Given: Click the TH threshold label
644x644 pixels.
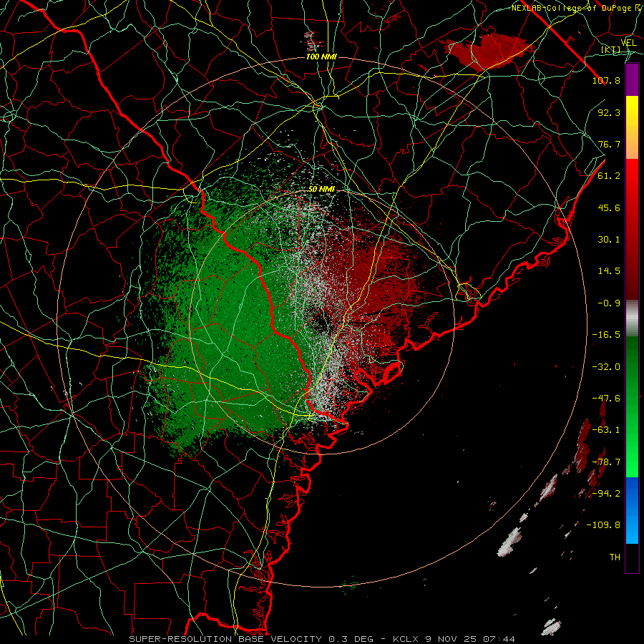Looking at the screenshot, I should (x=615, y=557).
